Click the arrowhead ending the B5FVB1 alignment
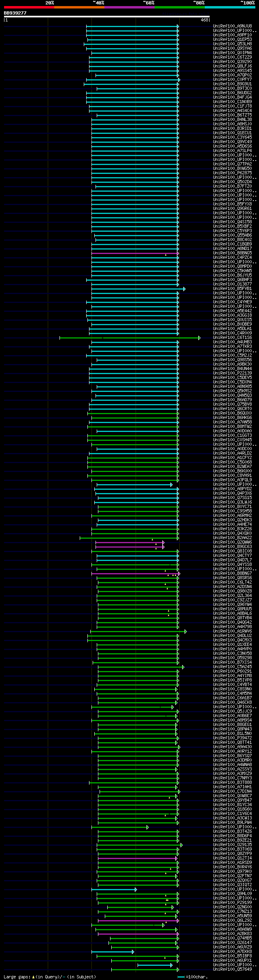259x980 pixels. click(x=185, y=289)
